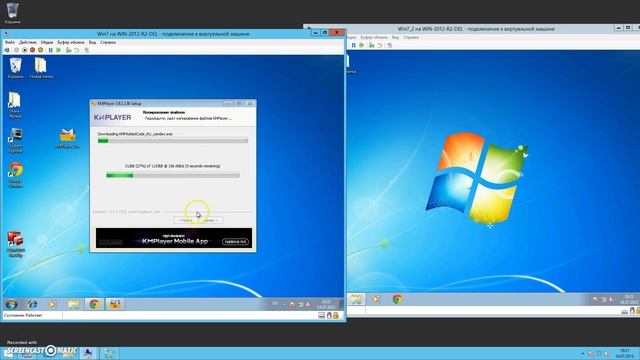Create a checkpoint from Win7_2 window toolbar
The image size is (640, 360).
click(x=371, y=45)
